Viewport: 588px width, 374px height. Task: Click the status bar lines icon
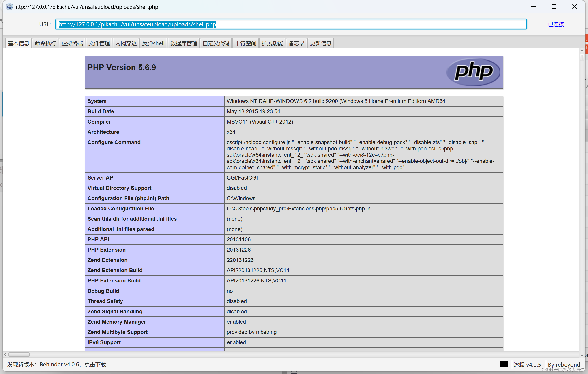(504, 364)
